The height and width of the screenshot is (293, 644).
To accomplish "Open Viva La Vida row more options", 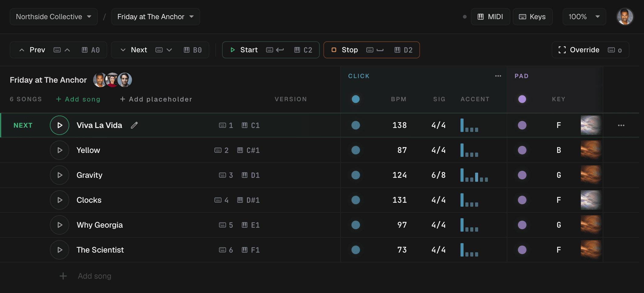I will click(x=621, y=125).
